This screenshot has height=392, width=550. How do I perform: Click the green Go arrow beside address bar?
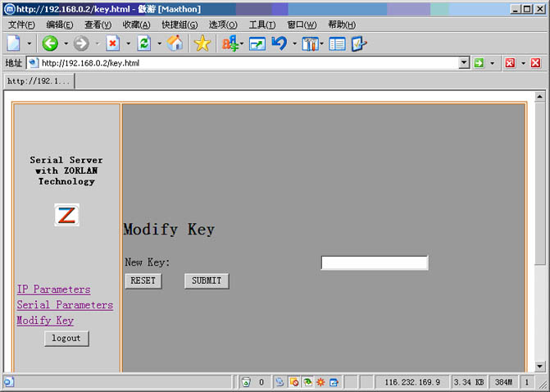point(478,62)
